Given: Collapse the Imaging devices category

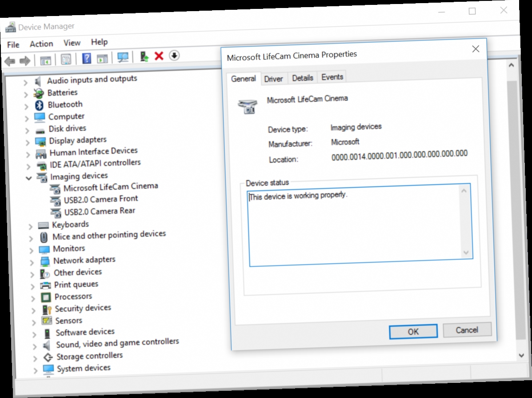Looking at the screenshot, I should point(29,177).
